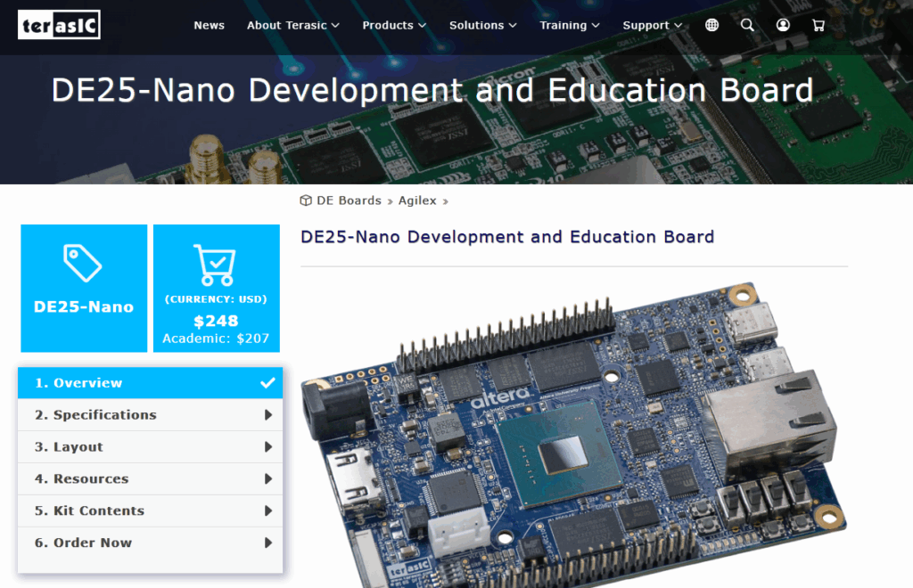Open the shopping cart icon in header
This screenshot has height=588, width=913.
818,25
